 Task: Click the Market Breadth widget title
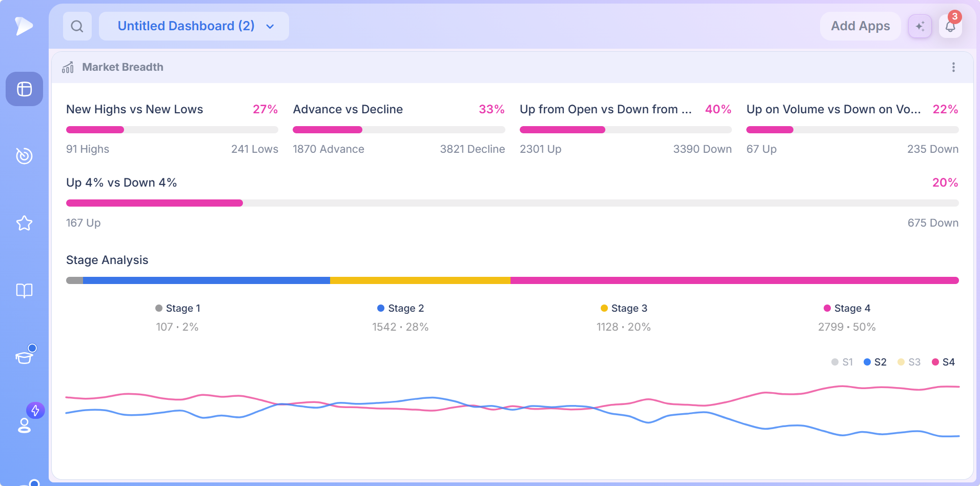(x=122, y=67)
